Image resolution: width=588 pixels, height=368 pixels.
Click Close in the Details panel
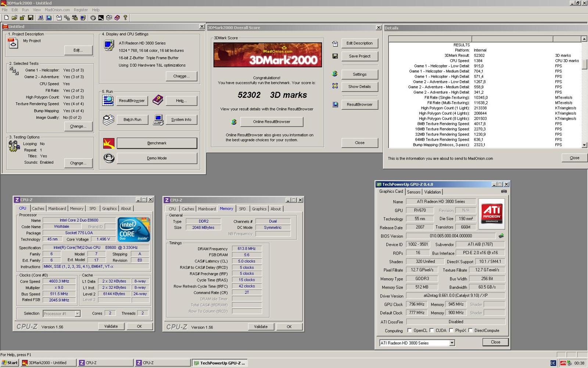pyautogui.click(x=574, y=158)
